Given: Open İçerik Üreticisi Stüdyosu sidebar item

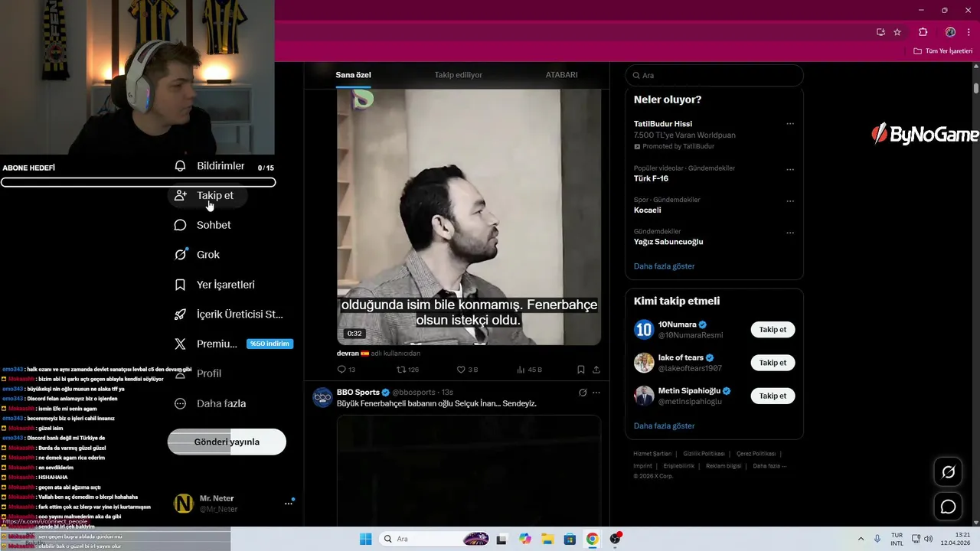Looking at the screenshot, I should coord(229,315).
